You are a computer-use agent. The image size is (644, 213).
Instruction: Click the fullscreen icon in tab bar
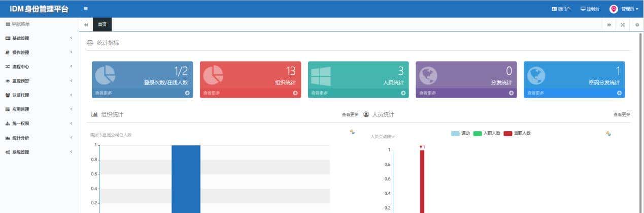[623, 25]
